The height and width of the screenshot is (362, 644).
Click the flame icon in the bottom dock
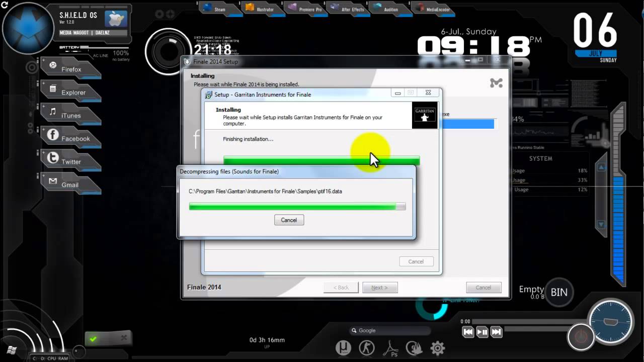[x=414, y=348]
